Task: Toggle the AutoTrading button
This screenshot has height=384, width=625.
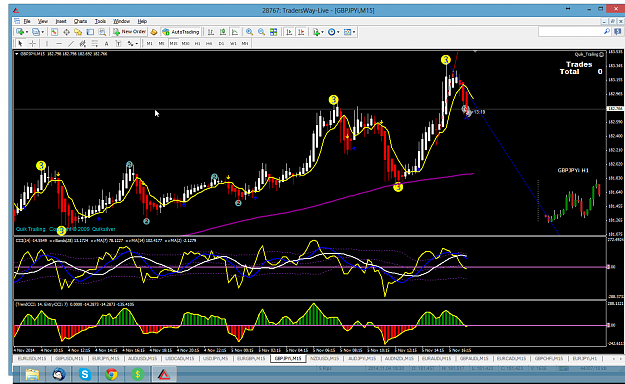Action: coord(181,32)
